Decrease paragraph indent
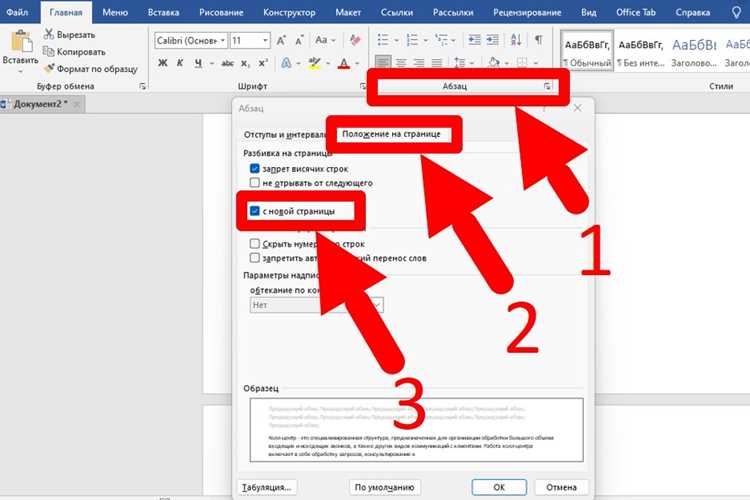The width and height of the screenshot is (750, 500). 474,40
